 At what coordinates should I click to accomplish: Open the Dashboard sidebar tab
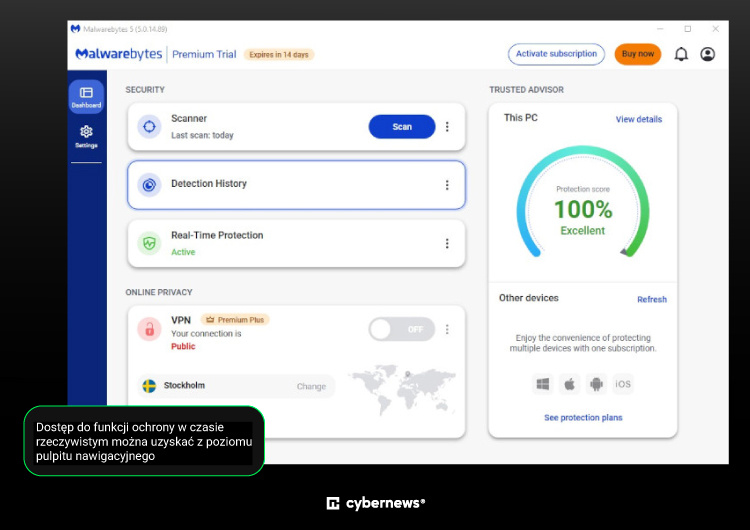86,97
